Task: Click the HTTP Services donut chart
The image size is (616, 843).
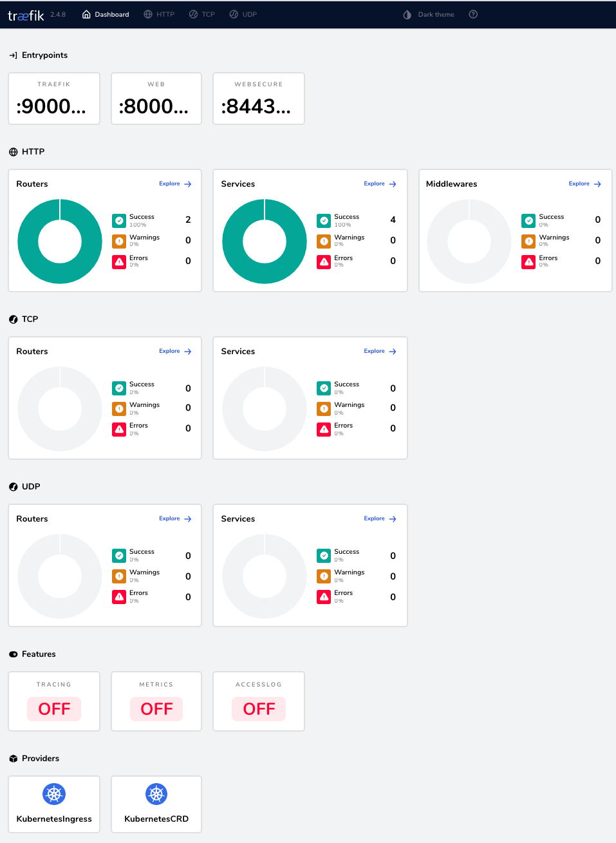Action: point(264,242)
